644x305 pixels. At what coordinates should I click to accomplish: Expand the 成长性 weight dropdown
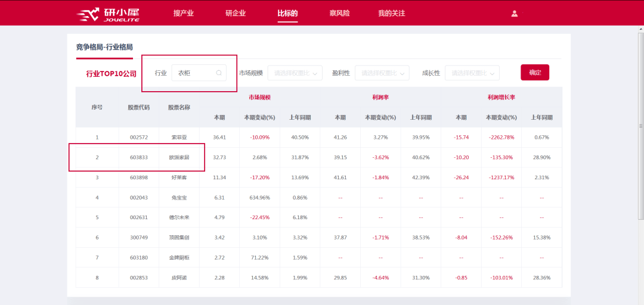pyautogui.click(x=472, y=73)
